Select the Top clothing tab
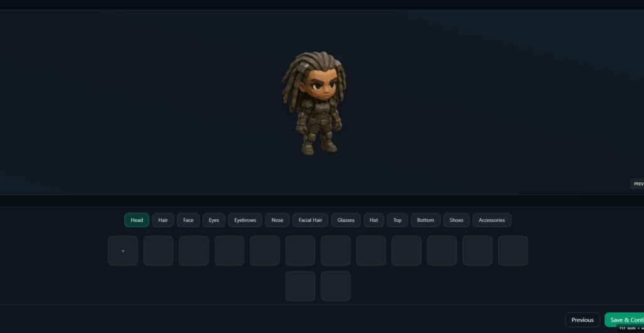644x333 pixels. tap(397, 221)
